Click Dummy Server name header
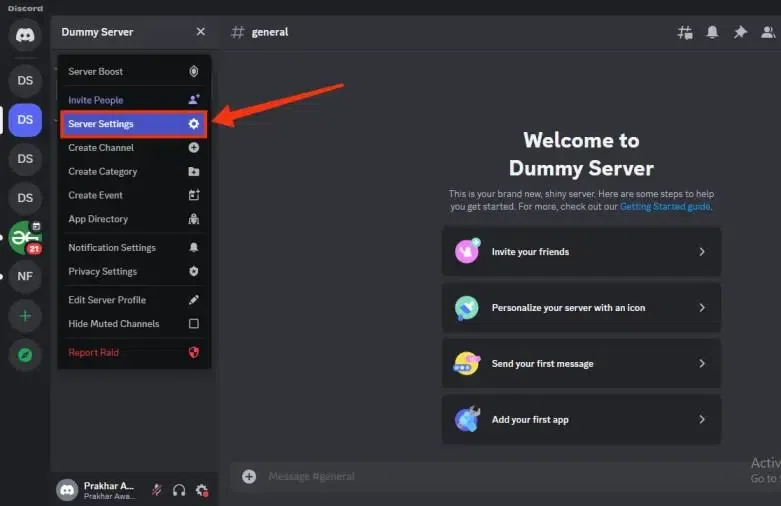 tap(98, 32)
